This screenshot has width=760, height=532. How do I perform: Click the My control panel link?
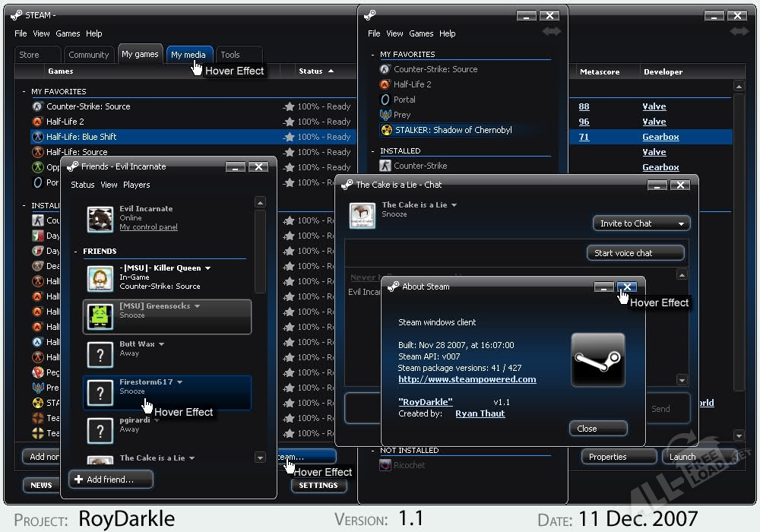pyautogui.click(x=148, y=227)
